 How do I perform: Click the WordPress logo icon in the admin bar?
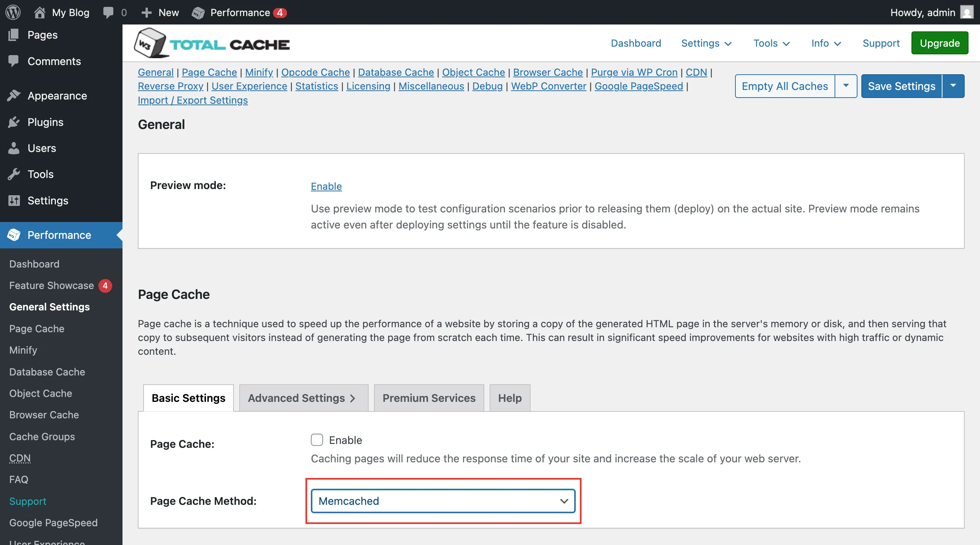point(13,12)
